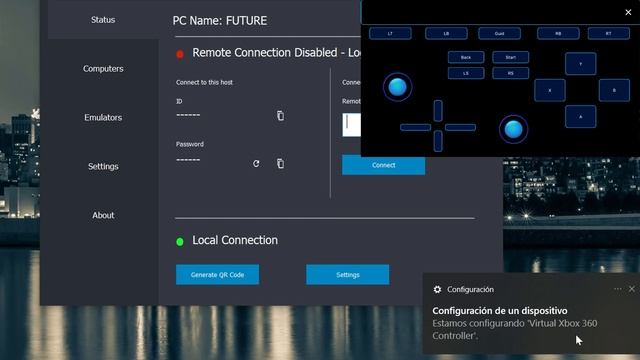Dismiss the Configuración notification
Image resolution: width=640 pixels, height=360 pixels.
pyautogui.click(x=631, y=289)
